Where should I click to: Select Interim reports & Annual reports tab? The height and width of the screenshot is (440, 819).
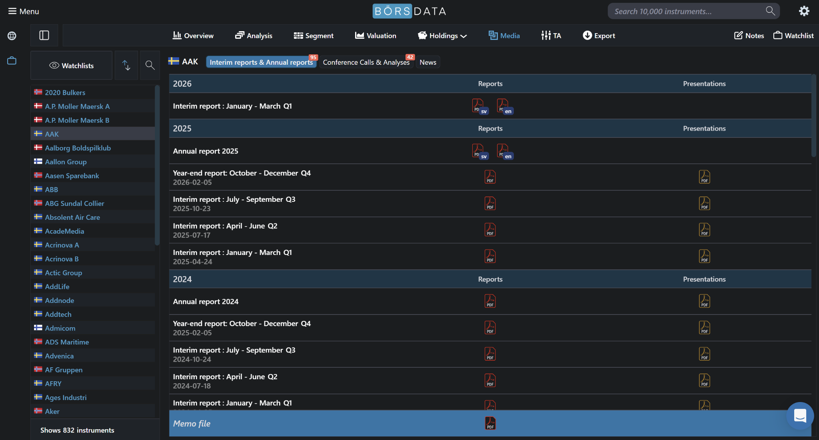pos(261,62)
